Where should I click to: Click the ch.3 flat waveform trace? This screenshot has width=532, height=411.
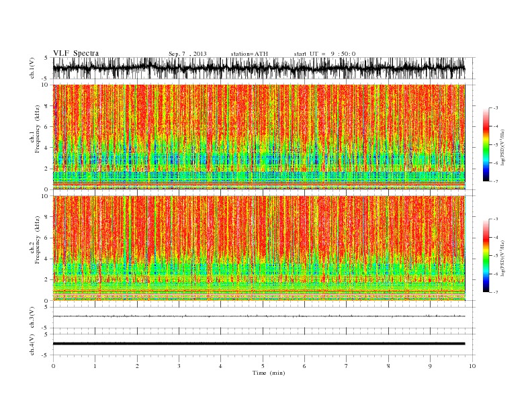pos(259,316)
